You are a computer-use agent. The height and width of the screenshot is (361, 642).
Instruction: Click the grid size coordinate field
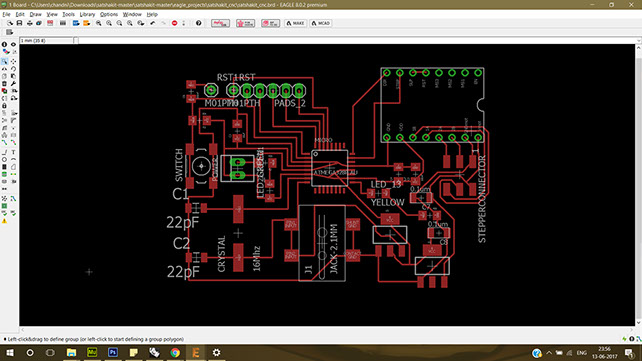click(46, 41)
